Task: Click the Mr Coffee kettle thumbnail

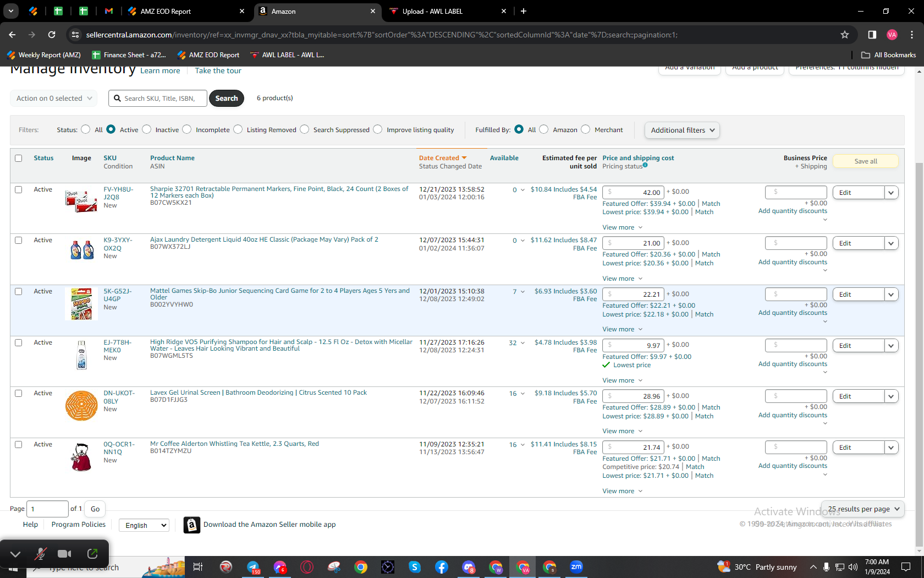Action: click(x=81, y=456)
